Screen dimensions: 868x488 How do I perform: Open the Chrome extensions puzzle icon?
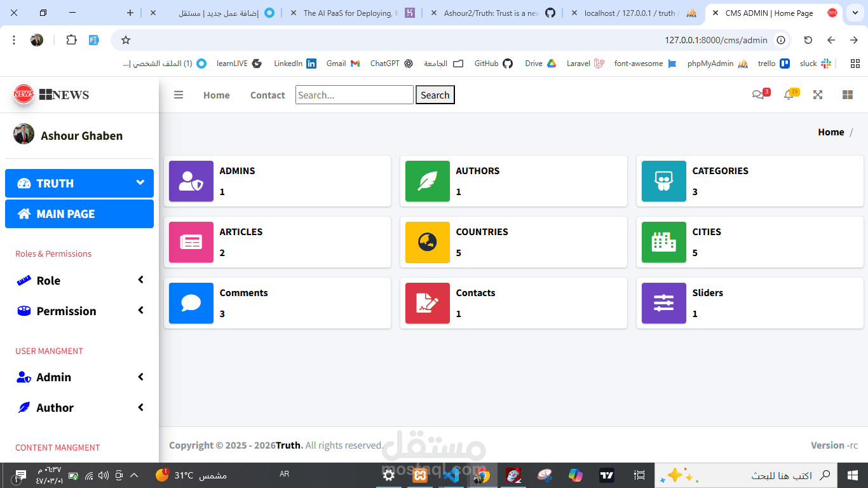point(71,40)
